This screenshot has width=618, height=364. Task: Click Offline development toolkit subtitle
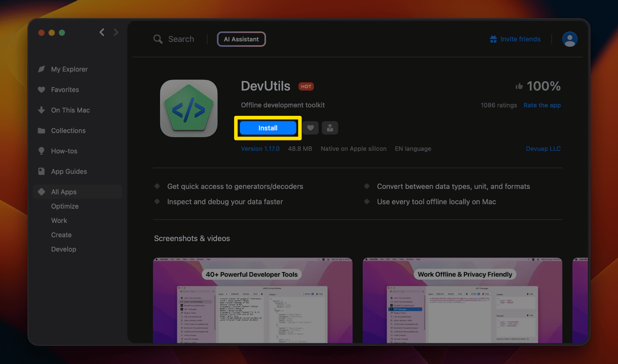283,105
